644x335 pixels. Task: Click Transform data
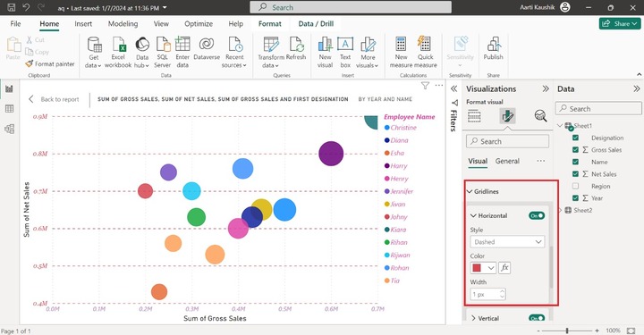(x=271, y=52)
